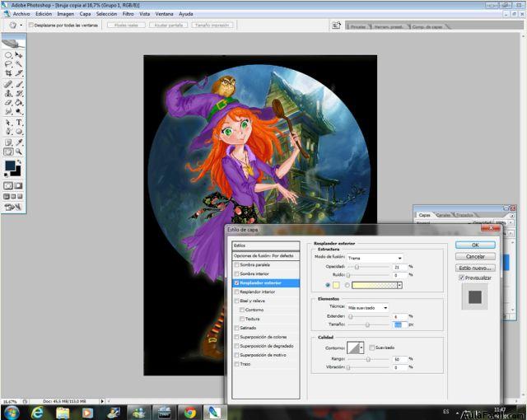This screenshot has height=420, width=527.
Task: Select the Crop tool
Action: click(x=8, y=73)
